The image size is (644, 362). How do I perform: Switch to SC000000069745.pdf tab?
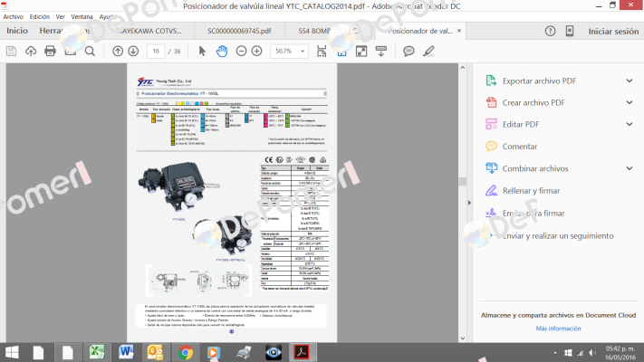tap(239, 31)
